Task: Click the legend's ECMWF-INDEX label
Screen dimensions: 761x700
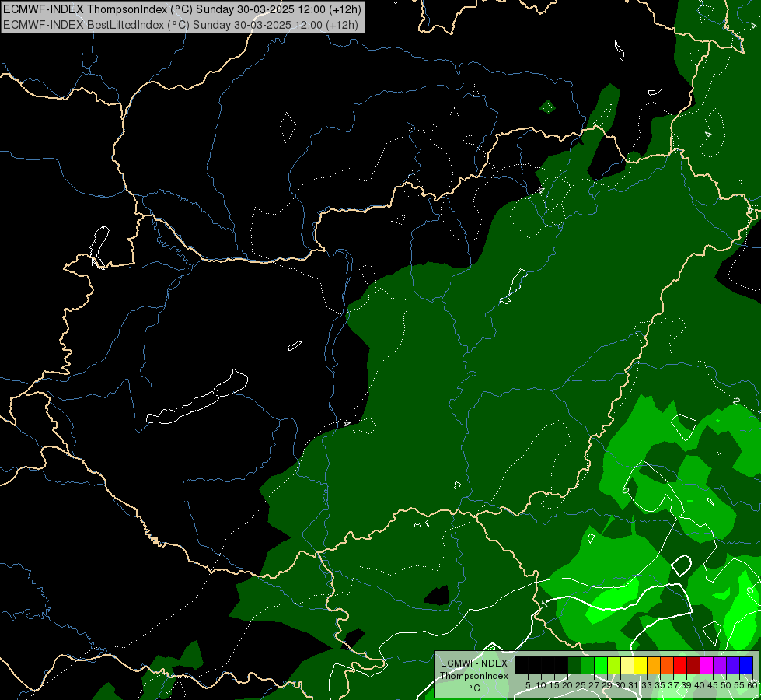Action: 474,663
